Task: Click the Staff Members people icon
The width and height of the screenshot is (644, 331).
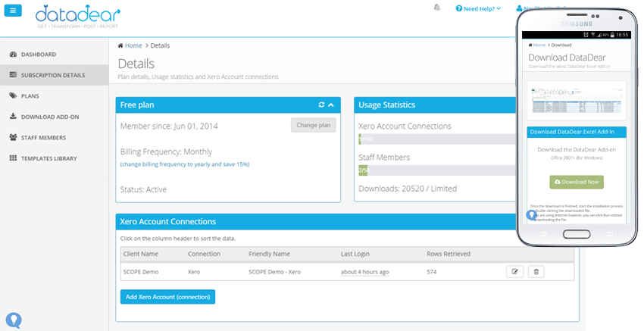Action: coord(13,137)
